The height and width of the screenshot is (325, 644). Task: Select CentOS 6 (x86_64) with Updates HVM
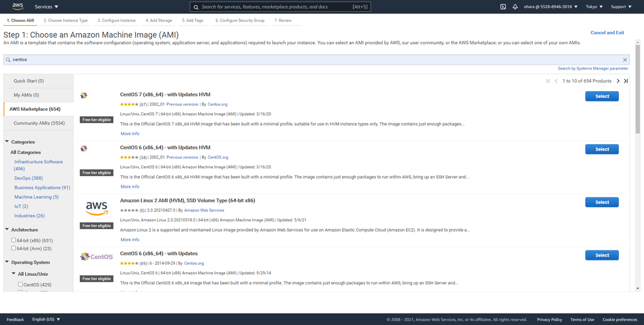click(602, 149)
